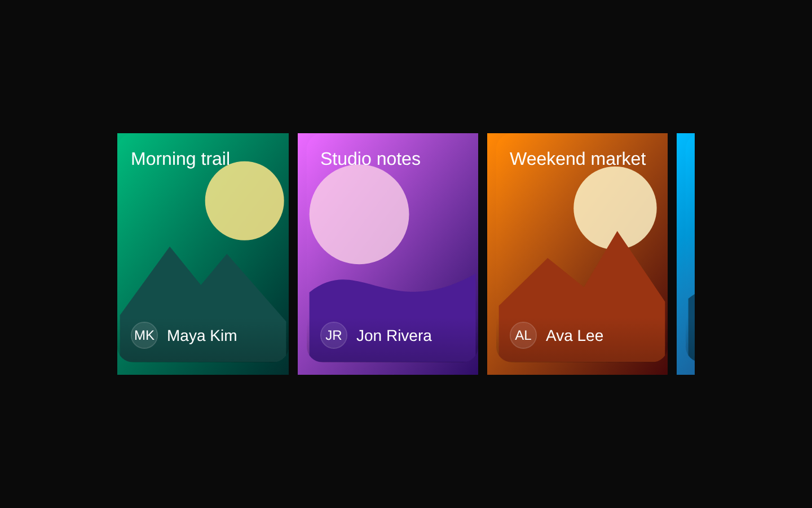Open the Weekend market card title

click(x=577, y=159)
